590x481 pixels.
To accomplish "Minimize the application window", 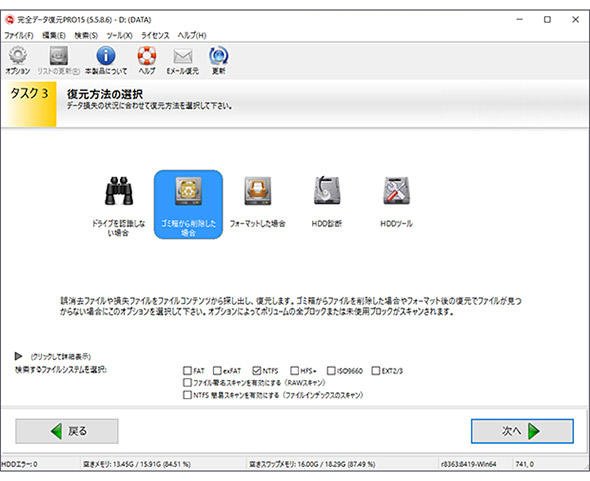I will (x=520, y=20).
